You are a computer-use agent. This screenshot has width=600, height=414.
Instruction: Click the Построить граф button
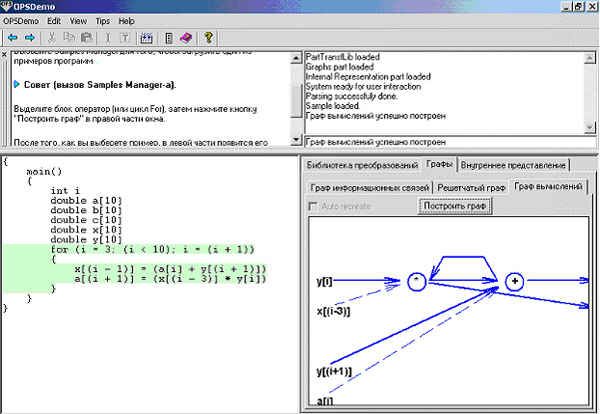pyautogui.click(x=455, y=206)
